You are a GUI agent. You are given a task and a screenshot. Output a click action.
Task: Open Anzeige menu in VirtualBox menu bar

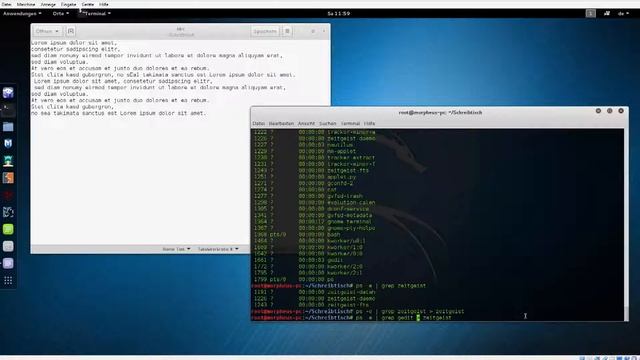tap(48, 4)
